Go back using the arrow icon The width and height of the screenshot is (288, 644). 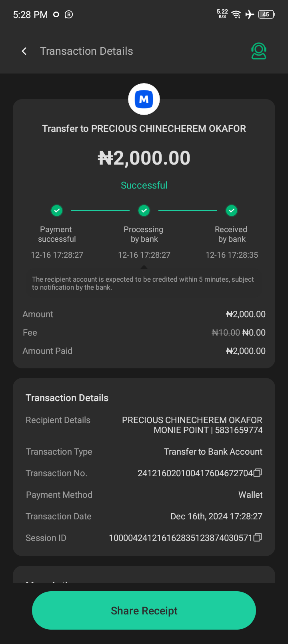point(24,51)
